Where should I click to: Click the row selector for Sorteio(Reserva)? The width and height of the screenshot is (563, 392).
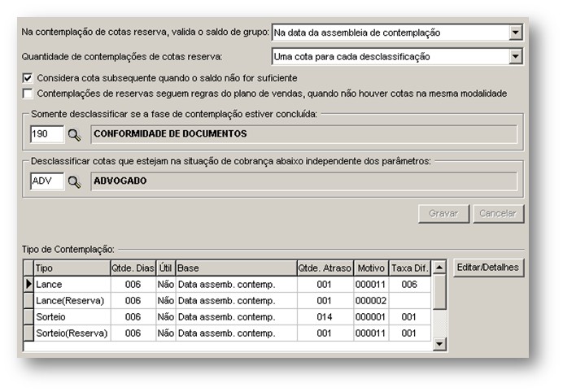coord(28,333)
